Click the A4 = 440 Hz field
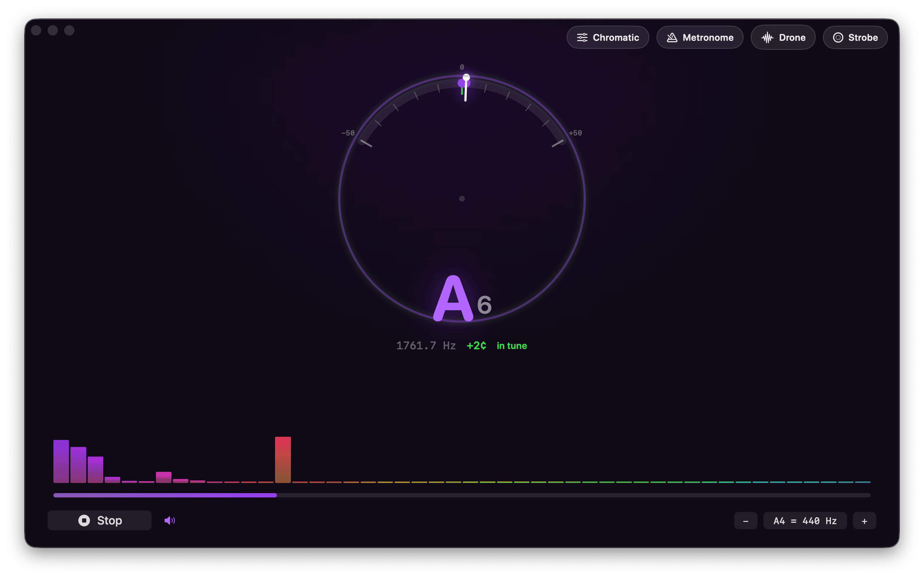This screenshot has height=578, width=924. click(x=805, y=521)
